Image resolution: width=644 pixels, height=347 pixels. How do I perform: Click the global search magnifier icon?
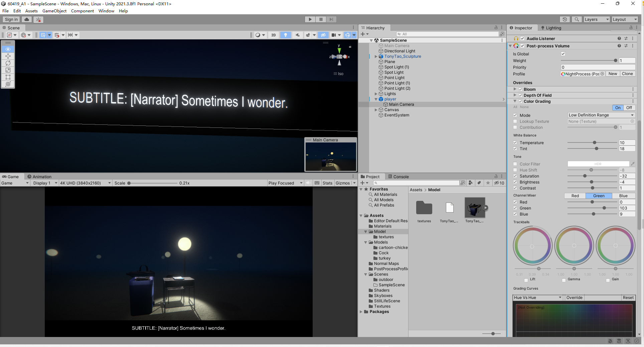click(577, 19)
